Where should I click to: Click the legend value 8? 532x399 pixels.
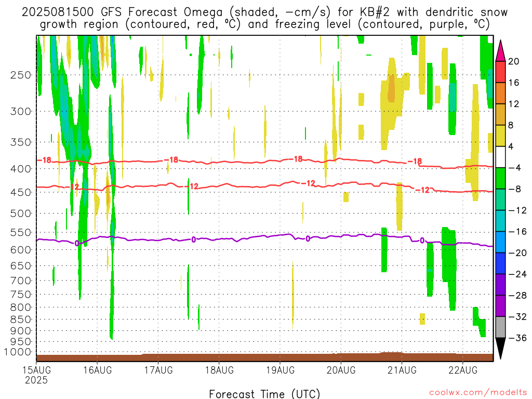pyautogui.click(x=511, y=125)
